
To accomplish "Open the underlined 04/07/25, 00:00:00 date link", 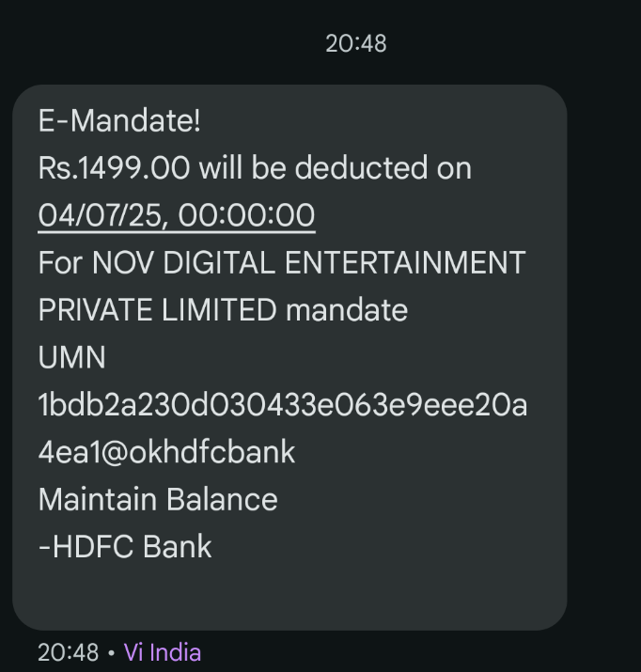I will tap(176, 215).
